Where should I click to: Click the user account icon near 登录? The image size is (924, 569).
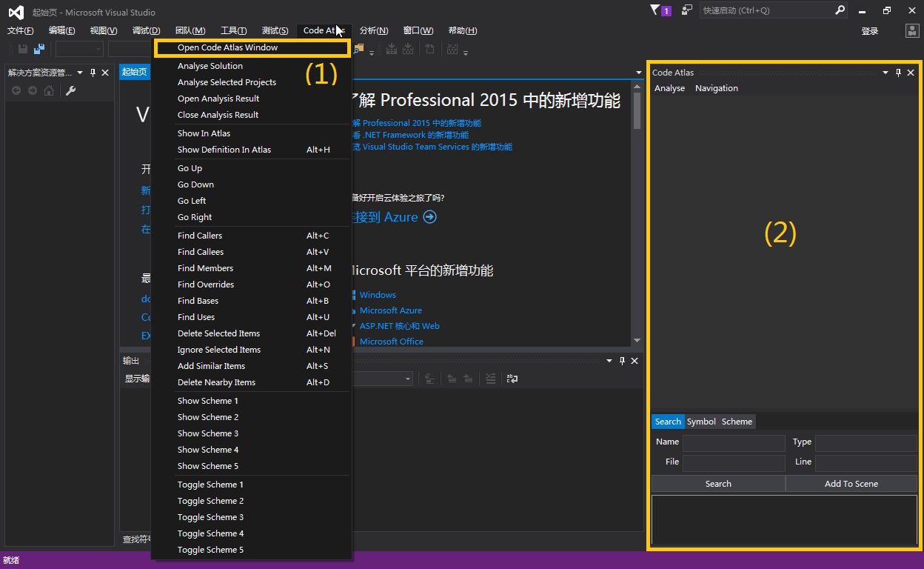(911, 30)
